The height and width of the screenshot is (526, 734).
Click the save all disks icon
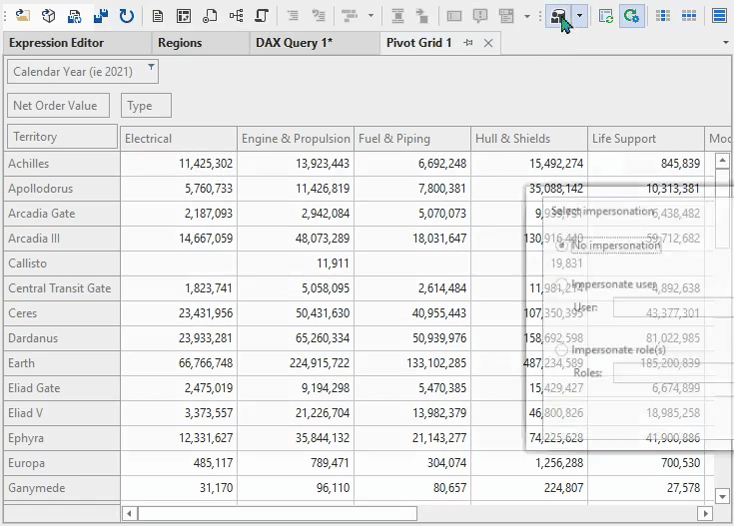click(100, 16)
